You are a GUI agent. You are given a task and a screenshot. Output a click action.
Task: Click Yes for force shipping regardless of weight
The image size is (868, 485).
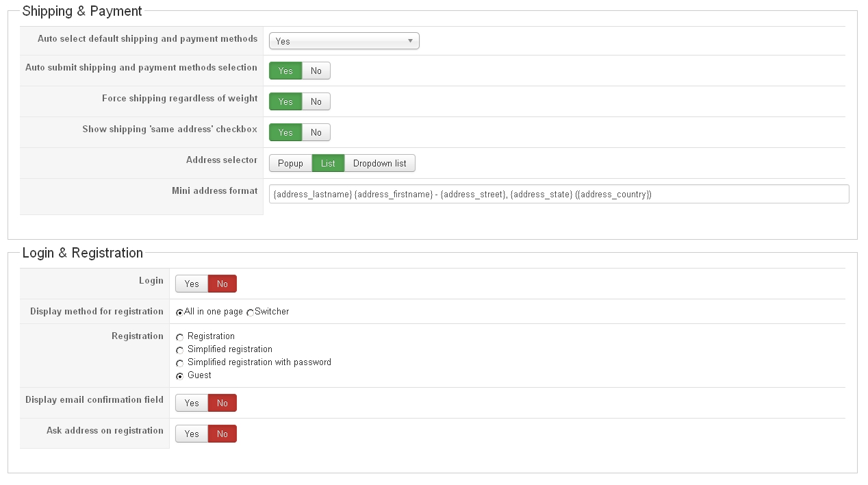[285, 102]
